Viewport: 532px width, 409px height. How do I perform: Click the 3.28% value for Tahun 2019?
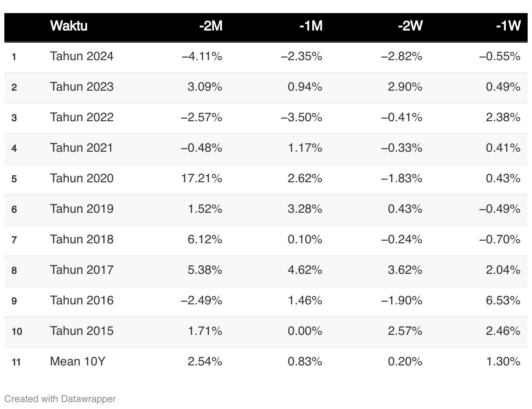[x=305, y=209]
